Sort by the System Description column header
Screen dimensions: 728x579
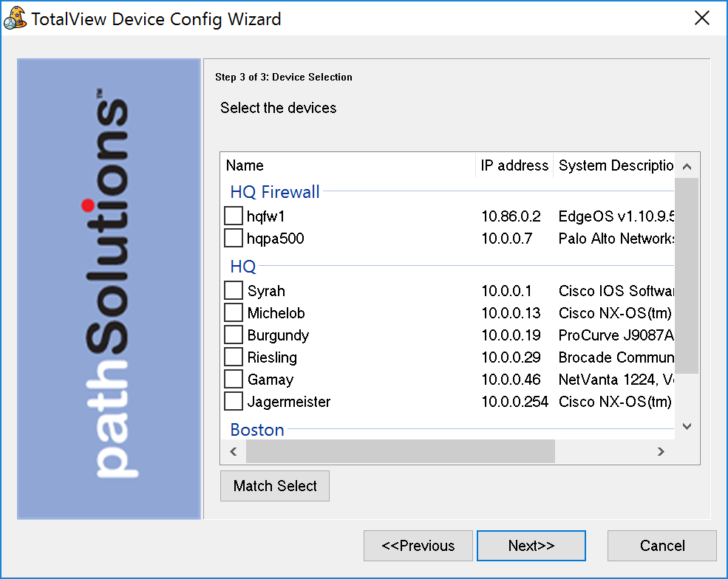(x=615, y=165)
